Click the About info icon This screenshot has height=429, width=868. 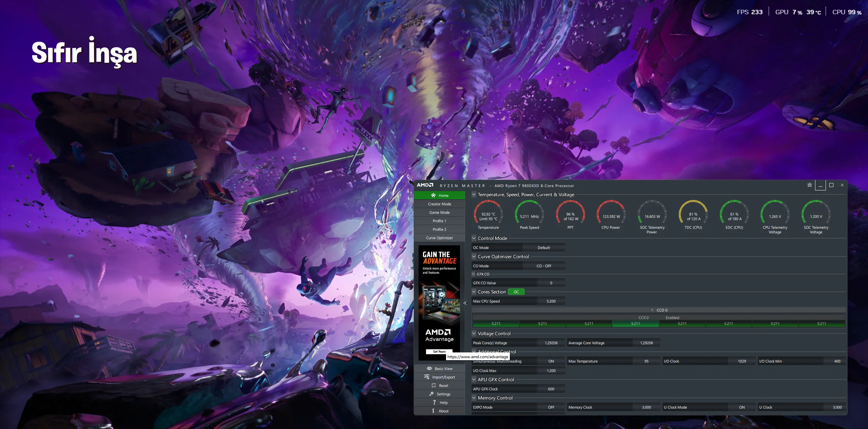click(x=433, y=411)
